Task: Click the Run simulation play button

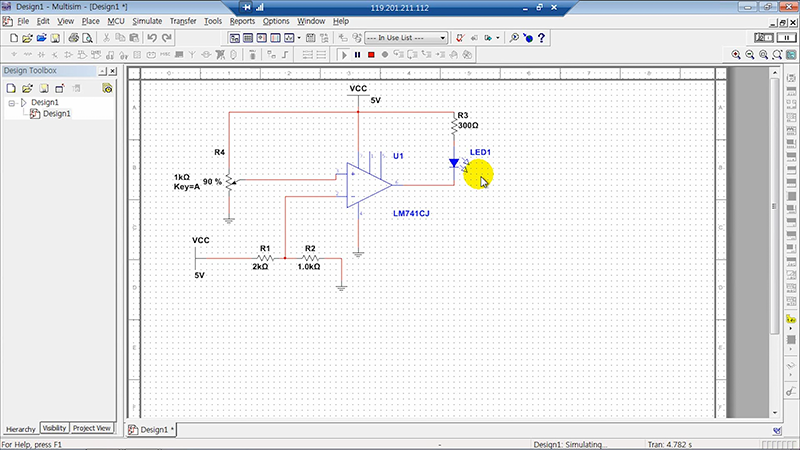Action: [343, 54]
